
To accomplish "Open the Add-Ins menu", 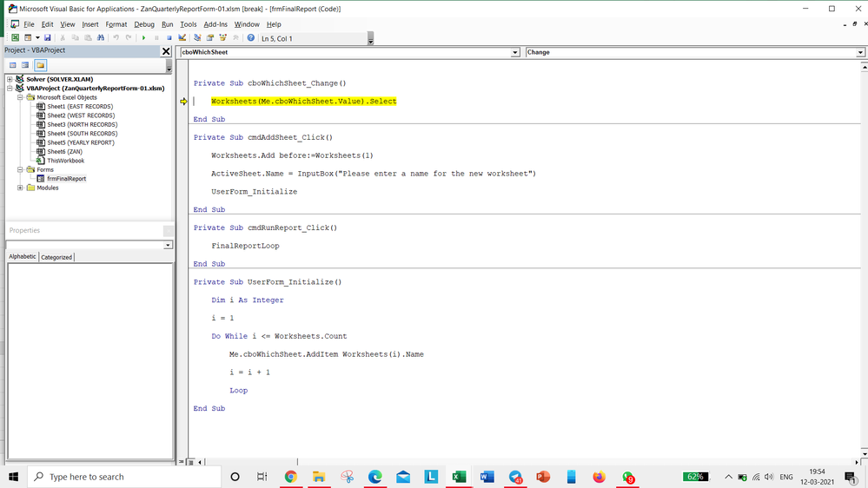I will [215, 24].
